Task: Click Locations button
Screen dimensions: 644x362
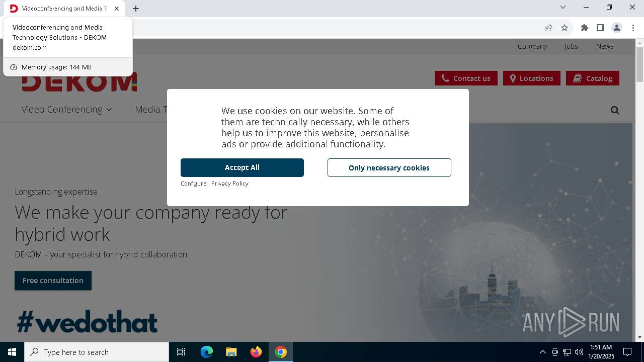Action: [x=531, y=78]
